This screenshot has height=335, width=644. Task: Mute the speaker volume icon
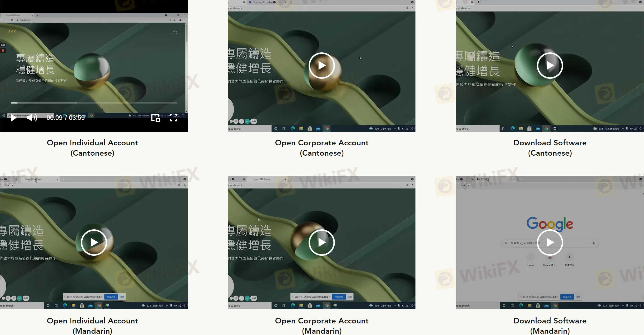pos(32,118)
